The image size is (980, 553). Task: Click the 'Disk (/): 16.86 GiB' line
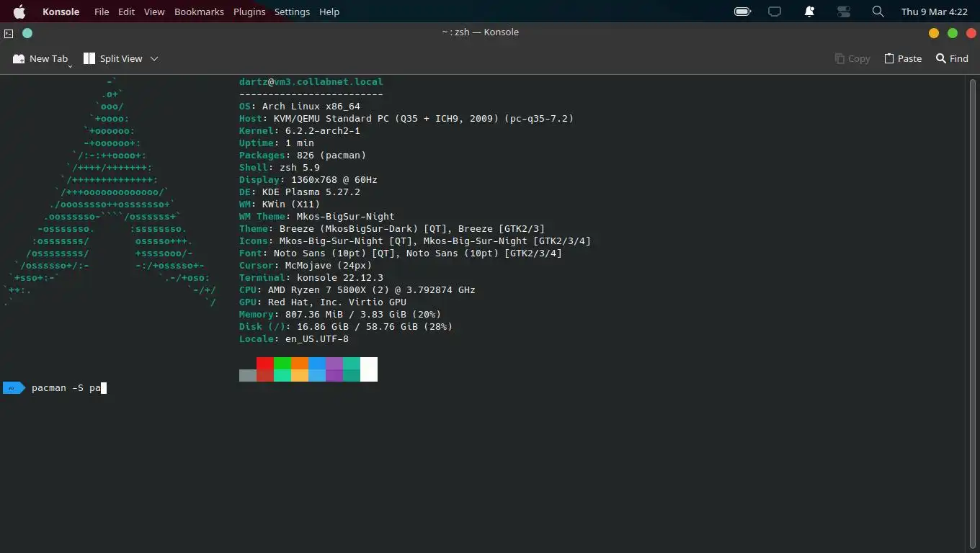coord(346,326)
